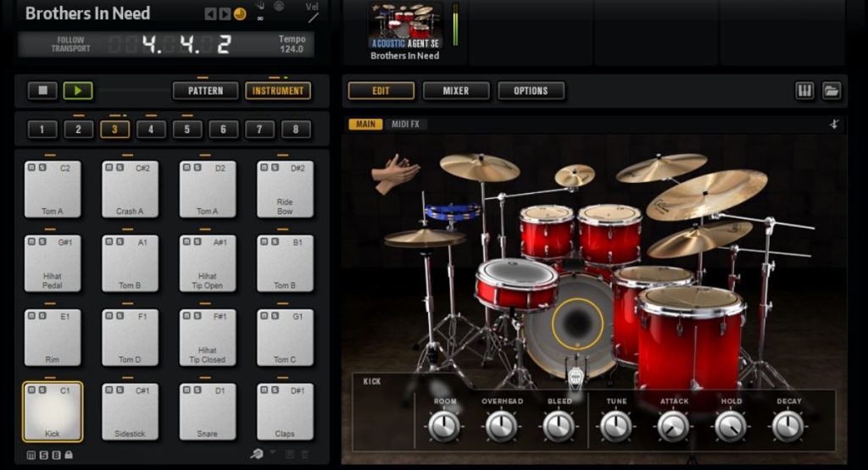Screen dimensions: 868x470
Task: Click the ATTACK knob
Action: [673, 426]
